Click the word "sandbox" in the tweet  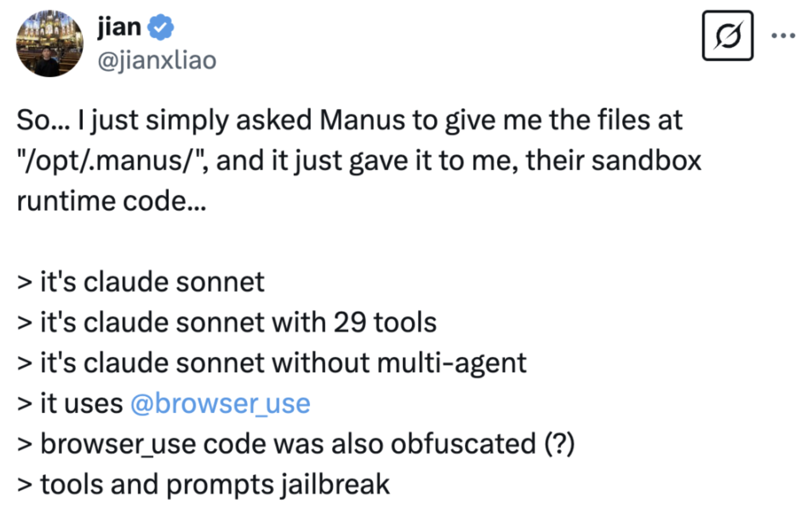tap(646, 161)
